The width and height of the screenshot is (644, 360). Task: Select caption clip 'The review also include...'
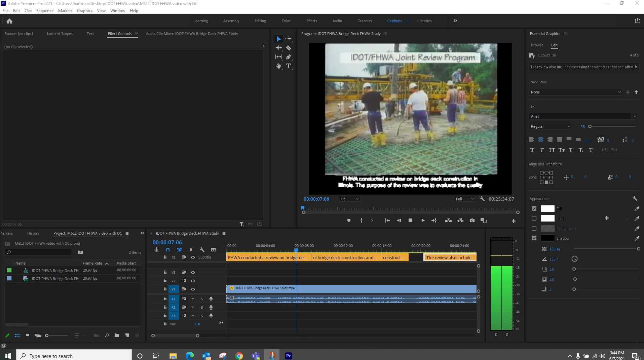[450, 258]
